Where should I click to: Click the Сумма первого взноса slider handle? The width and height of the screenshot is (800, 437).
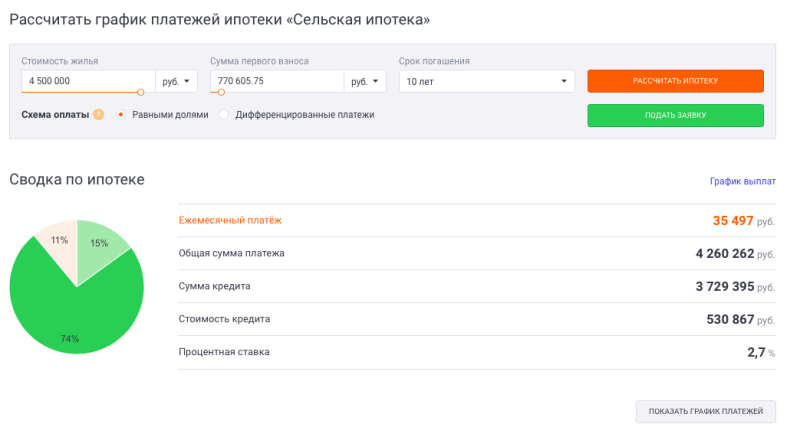(221, 93)
